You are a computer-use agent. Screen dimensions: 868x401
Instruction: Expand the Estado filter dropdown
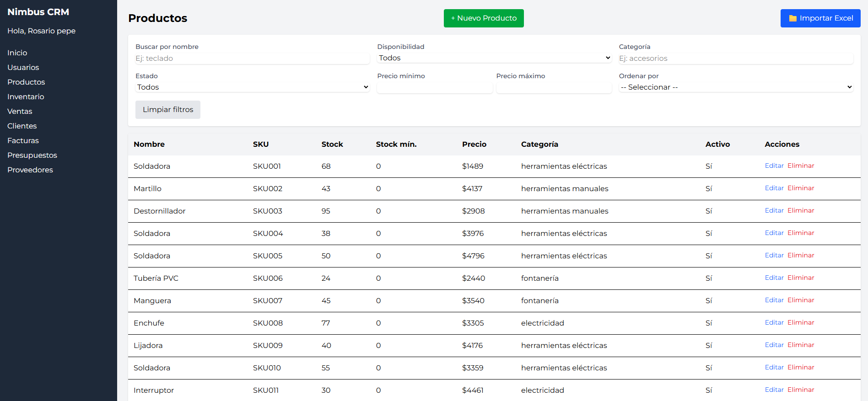[252, 87]
